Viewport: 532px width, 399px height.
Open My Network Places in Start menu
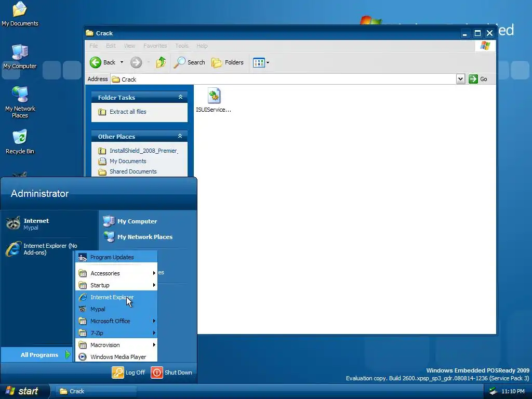144,237
